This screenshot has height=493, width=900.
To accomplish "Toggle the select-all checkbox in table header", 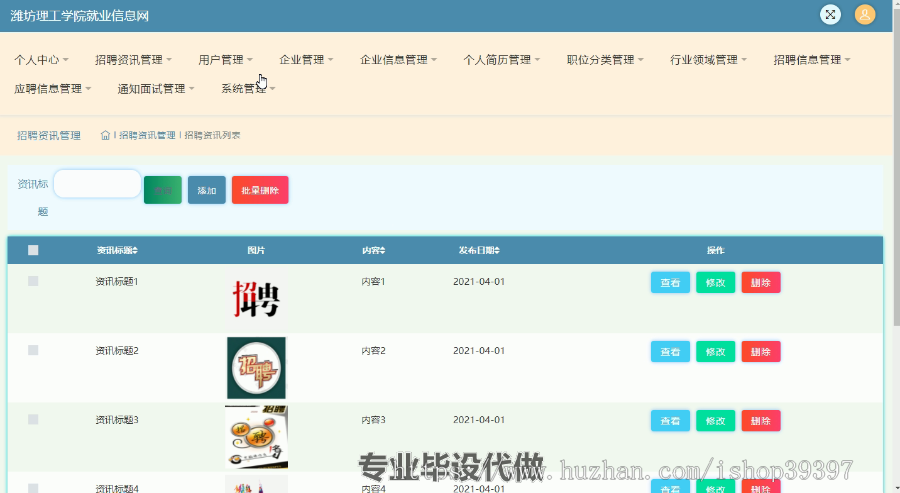I will click(x=33, y=250).
